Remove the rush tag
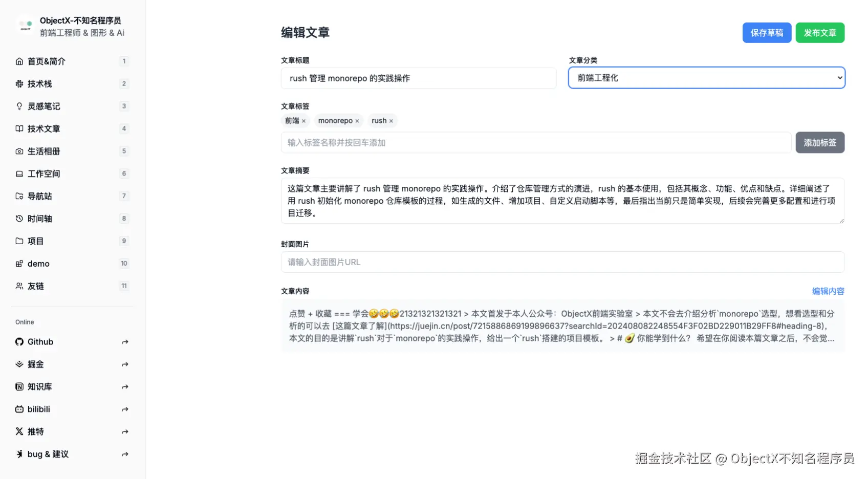 (391, 121)
